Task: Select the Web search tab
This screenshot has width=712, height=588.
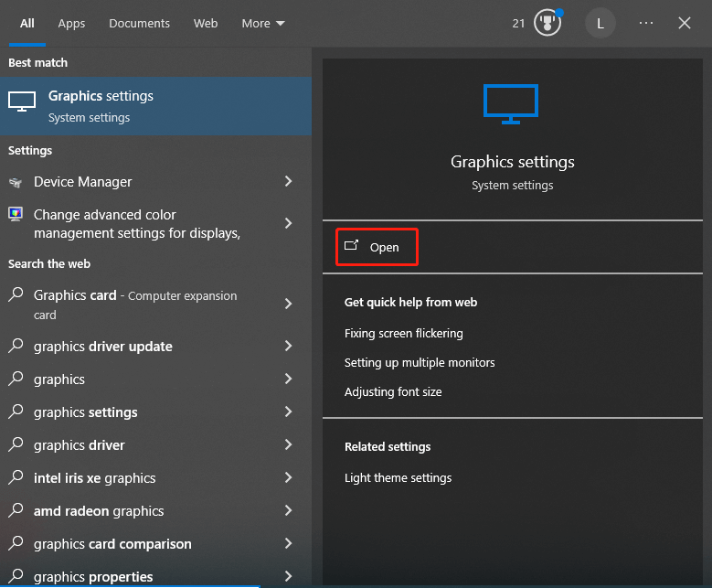Action: click(x=206, y=23)
